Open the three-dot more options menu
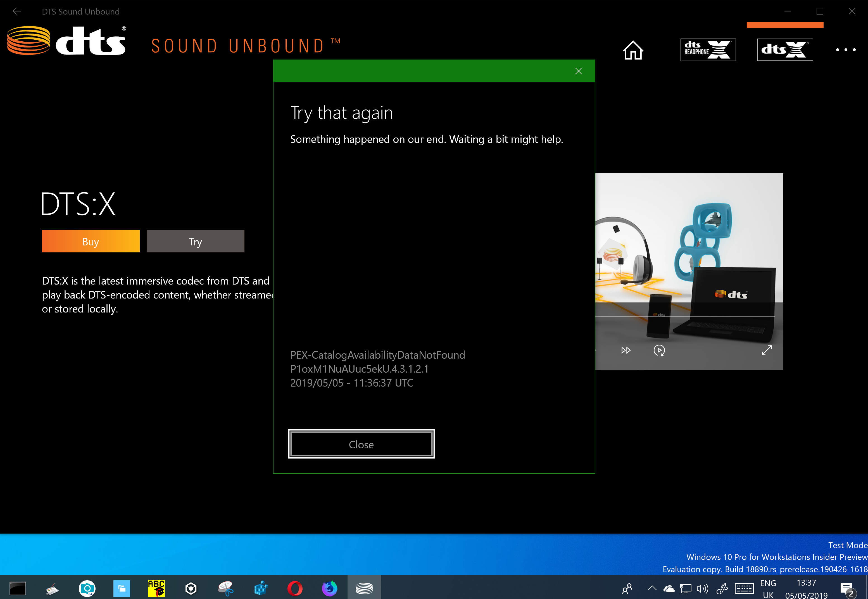This screenshot has height=599, width=868. tap(845, 49)
